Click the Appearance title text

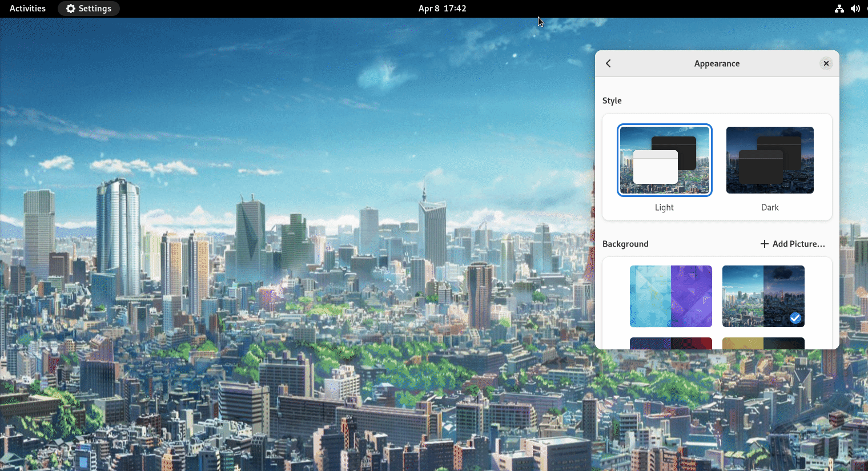(717, 63)
